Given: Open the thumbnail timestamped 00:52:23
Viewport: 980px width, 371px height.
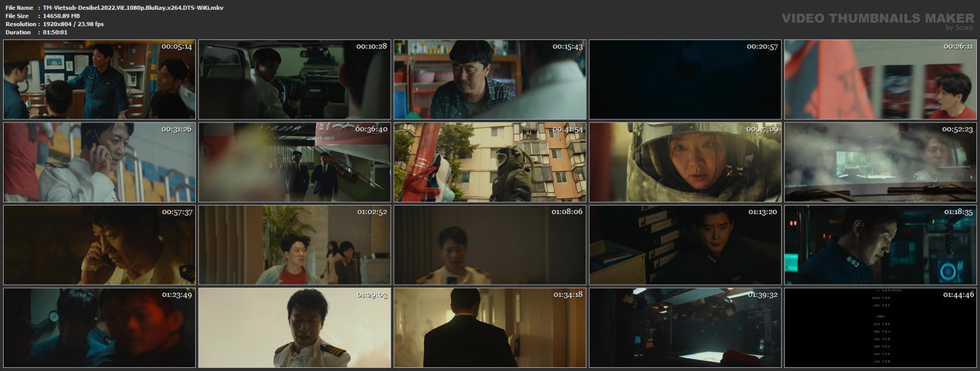Looking at the screenshot, I should coord(880,162).
